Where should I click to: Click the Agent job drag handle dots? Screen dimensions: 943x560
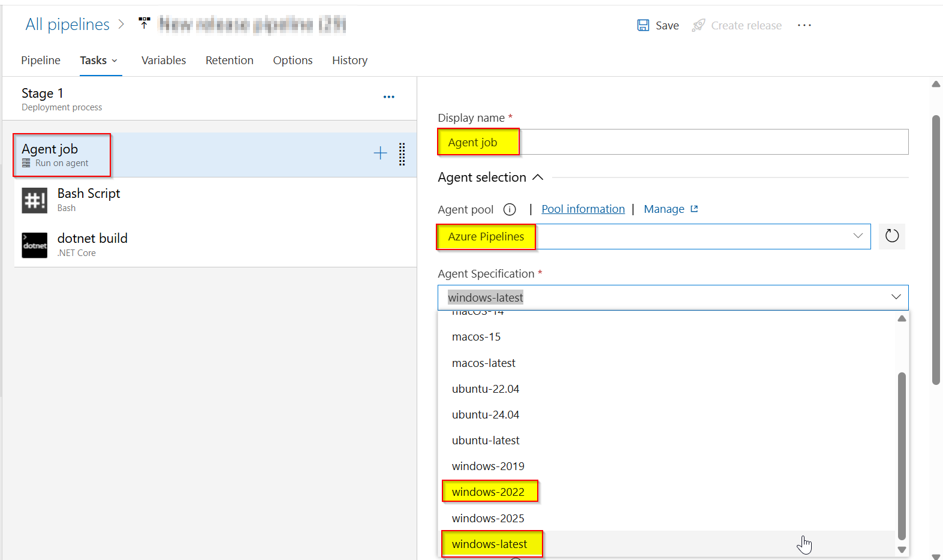pyautogui.click(x=402, y=154)
